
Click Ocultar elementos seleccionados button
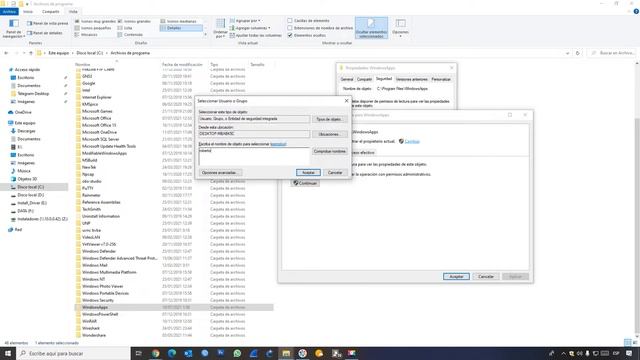(x=371, y=28)
